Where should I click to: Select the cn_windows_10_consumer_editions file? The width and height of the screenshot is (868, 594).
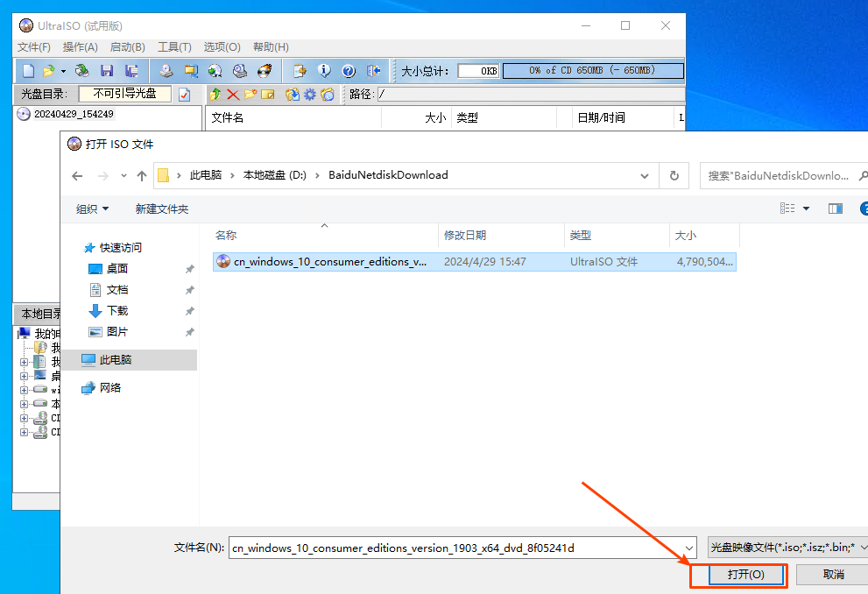(x=475, y=262)
